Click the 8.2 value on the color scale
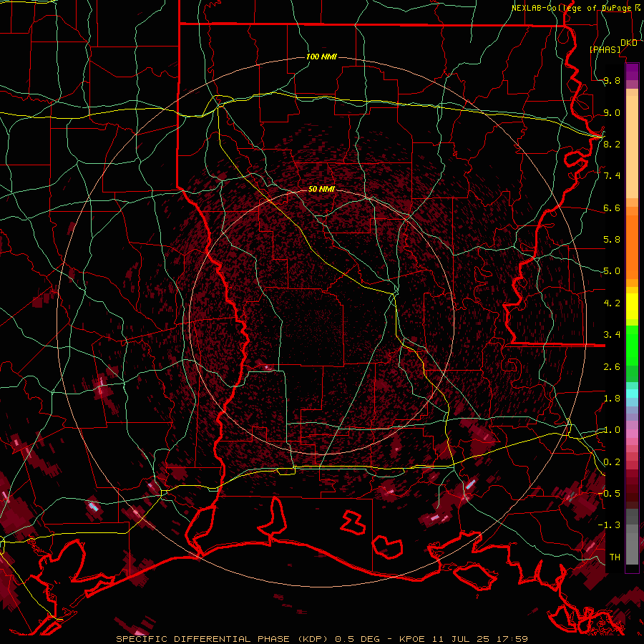The width and height of the screenshot is (644, 644). pyautogui.click(x=612, y=144)
